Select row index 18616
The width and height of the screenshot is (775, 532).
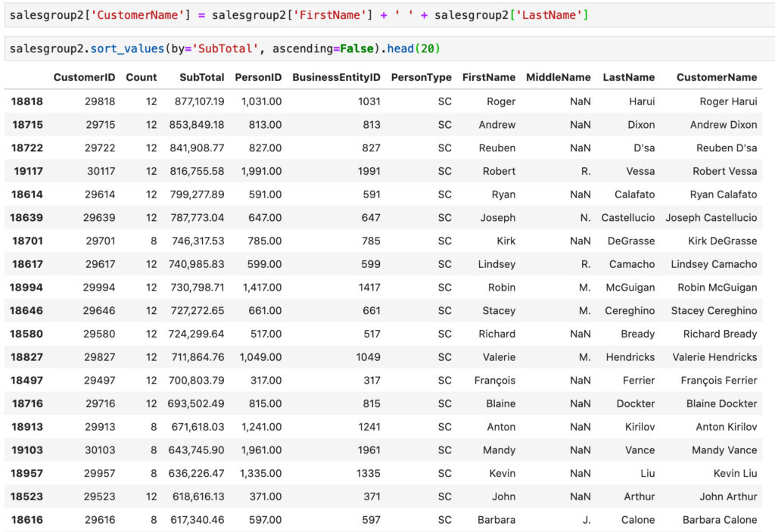pyautogui.click(x=26, y=520)
